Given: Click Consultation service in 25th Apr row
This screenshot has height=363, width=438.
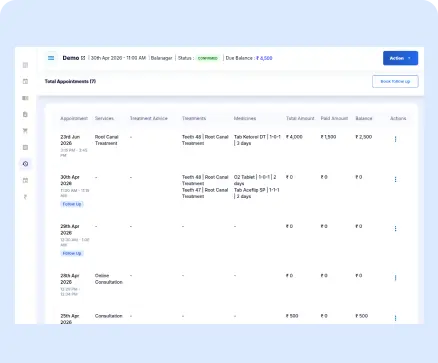Looking at the screenshot, I should pyautogui.click(x=109, y=316).
